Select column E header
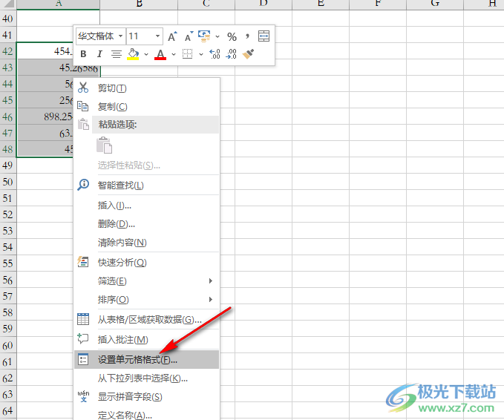The image size is (504, 420). pyautogui.click(x=321, y=4)
